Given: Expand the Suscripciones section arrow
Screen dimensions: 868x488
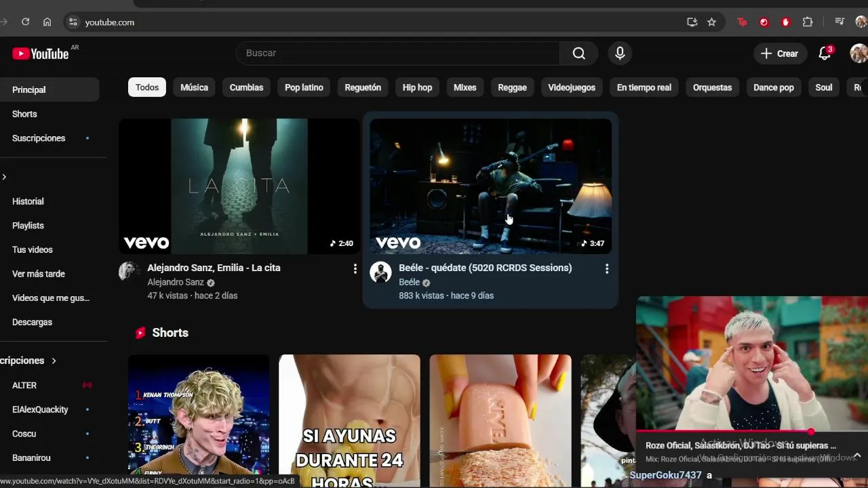Looking at the screenshot, I should point(54,361).
